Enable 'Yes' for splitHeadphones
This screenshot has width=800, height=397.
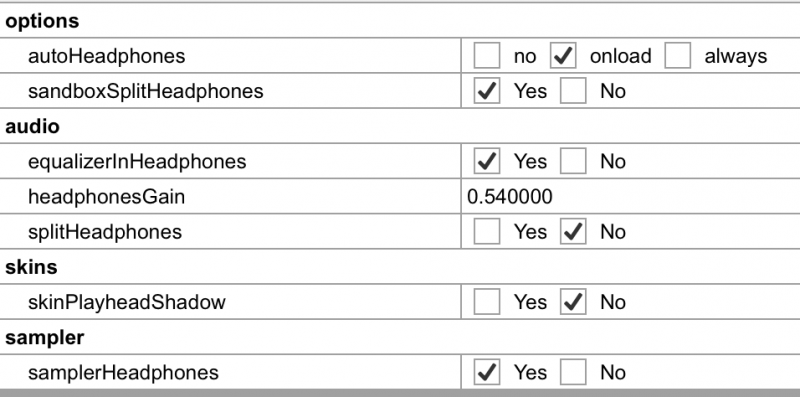pos(487,232)
